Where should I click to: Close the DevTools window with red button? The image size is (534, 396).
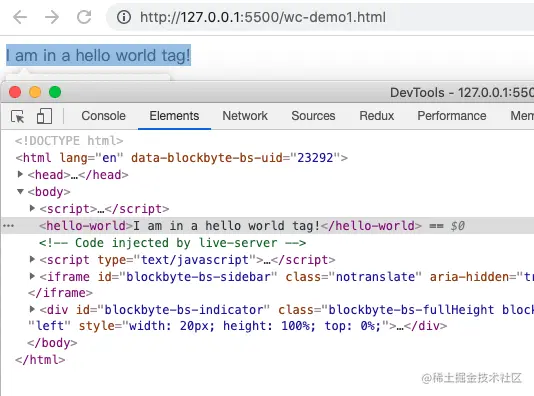[x=15, y=92]
